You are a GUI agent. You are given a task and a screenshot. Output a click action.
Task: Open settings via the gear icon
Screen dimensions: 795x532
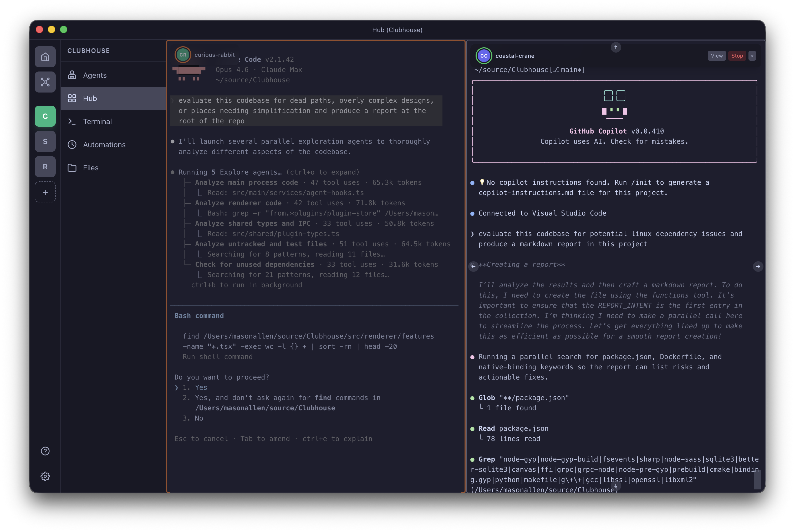45,476
